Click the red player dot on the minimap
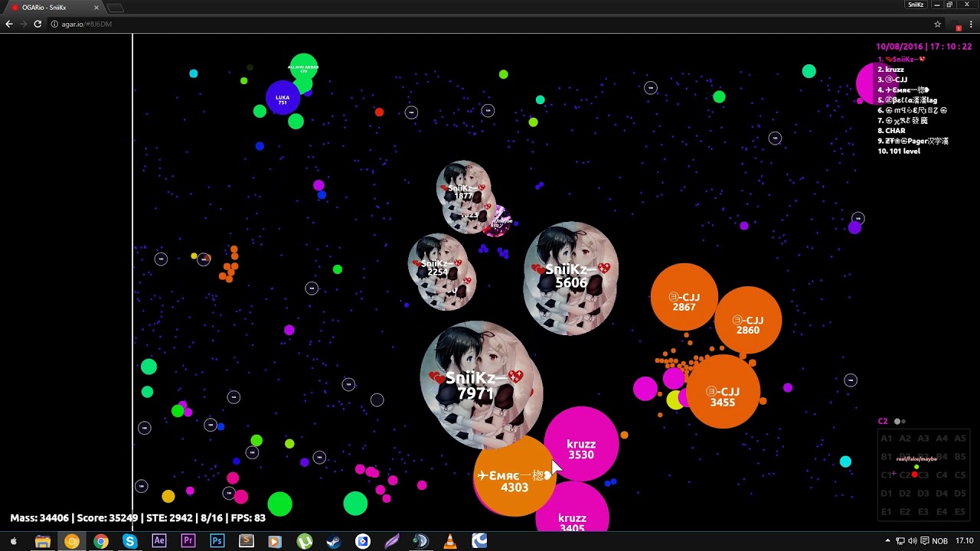Viewport: 980px width, 551px height. coord(914,475)
